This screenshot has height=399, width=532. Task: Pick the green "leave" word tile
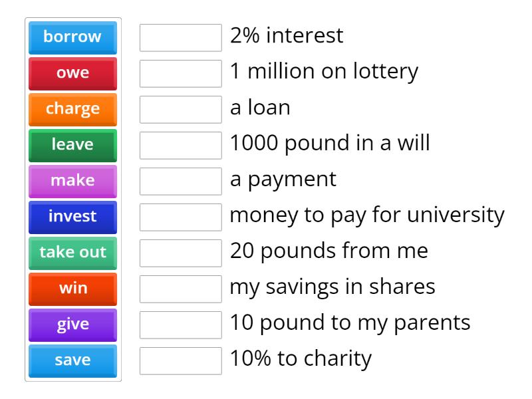pyautogui.click(x=72, y=146)
